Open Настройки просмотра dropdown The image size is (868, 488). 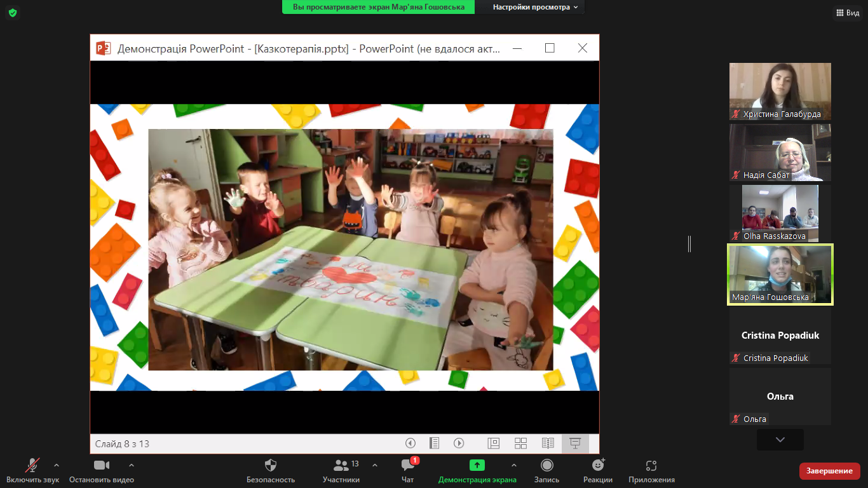(536, 7)
